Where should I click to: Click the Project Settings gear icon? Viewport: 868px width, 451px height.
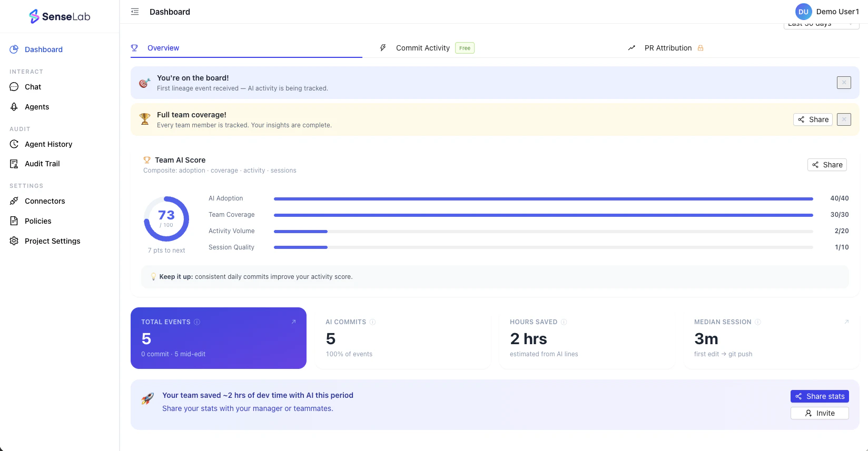click(x=14, y=241)
